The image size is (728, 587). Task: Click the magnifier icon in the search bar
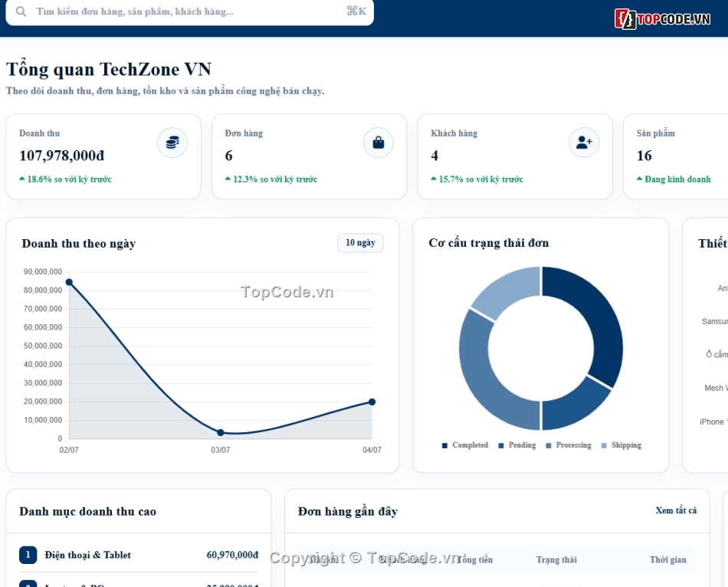[x=21, y=11]
